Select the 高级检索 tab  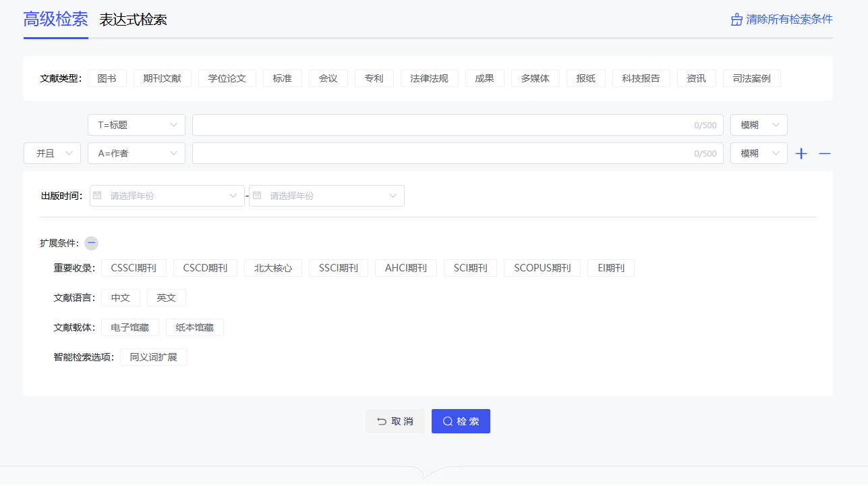55,20
